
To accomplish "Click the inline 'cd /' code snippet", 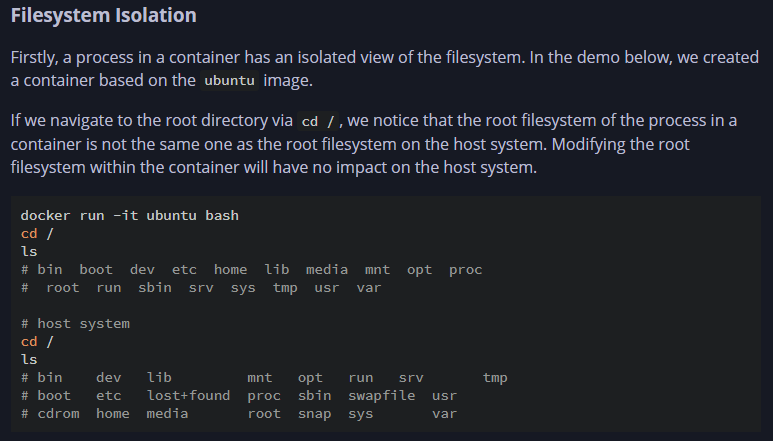I will 318,121.
